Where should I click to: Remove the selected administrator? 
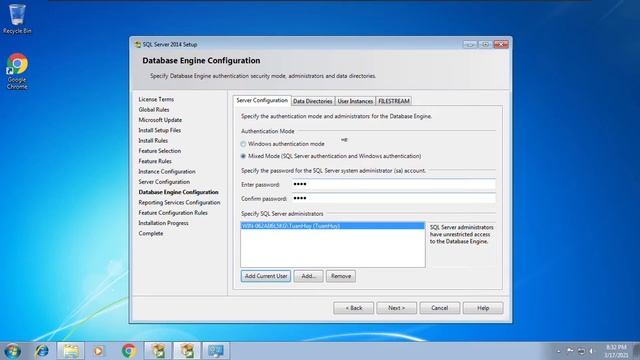pyautogui.click(x=341, y=276)
